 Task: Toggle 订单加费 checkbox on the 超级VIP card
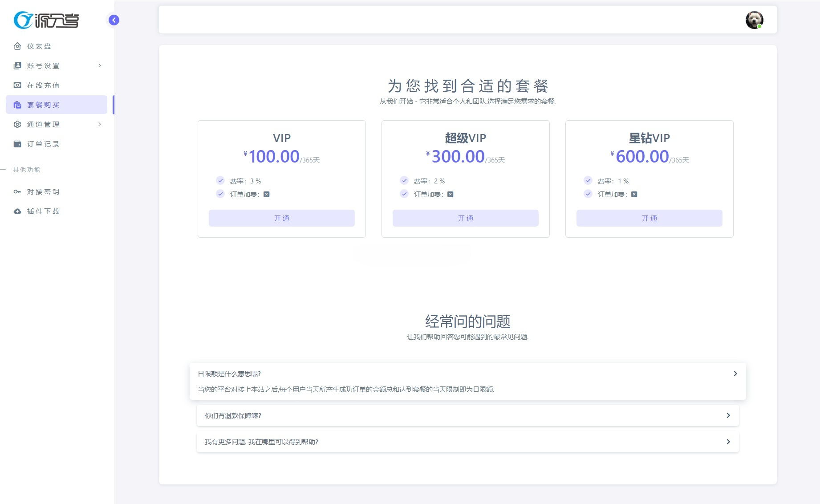tap(404, 194)
